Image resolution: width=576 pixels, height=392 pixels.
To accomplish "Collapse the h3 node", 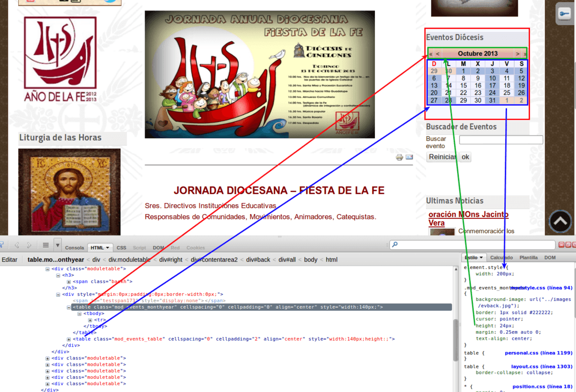I will (x=58, y=275).
